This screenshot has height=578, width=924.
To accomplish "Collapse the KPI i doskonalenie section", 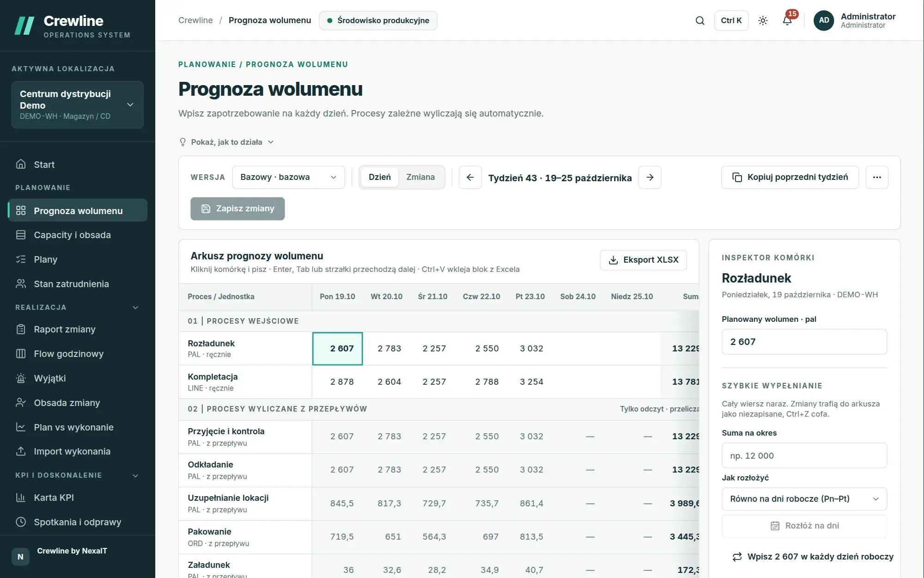I will tap(135, 475).
